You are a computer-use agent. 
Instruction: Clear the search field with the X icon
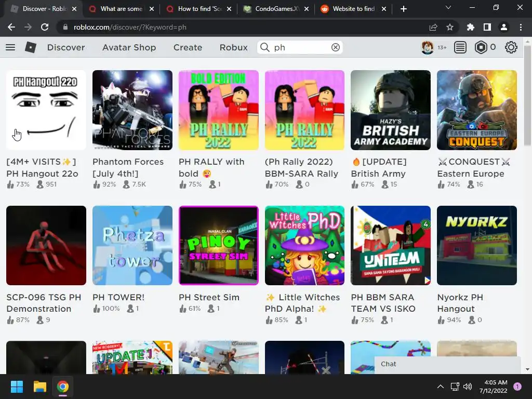point(335,47)
